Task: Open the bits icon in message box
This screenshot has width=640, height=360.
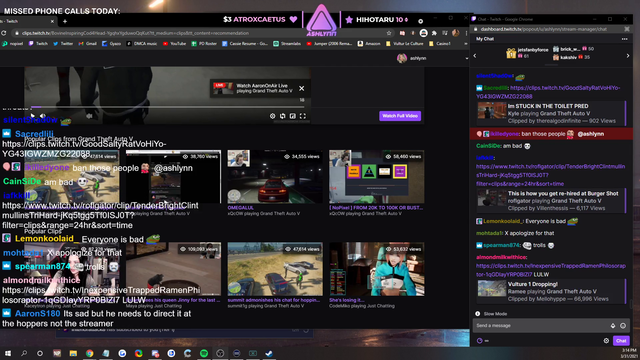Action: (x=613, y=326)
